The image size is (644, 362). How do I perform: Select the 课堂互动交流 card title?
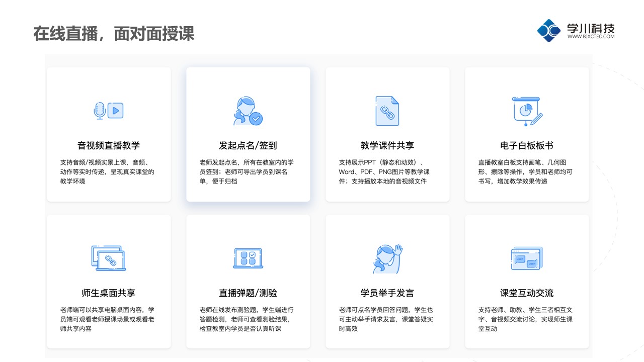pos(527,293)
